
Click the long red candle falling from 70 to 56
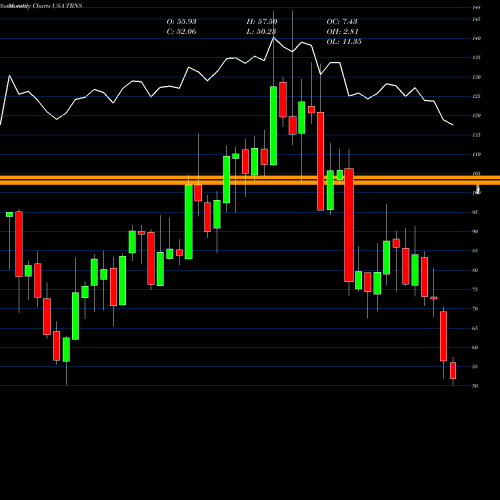[443, 336]
